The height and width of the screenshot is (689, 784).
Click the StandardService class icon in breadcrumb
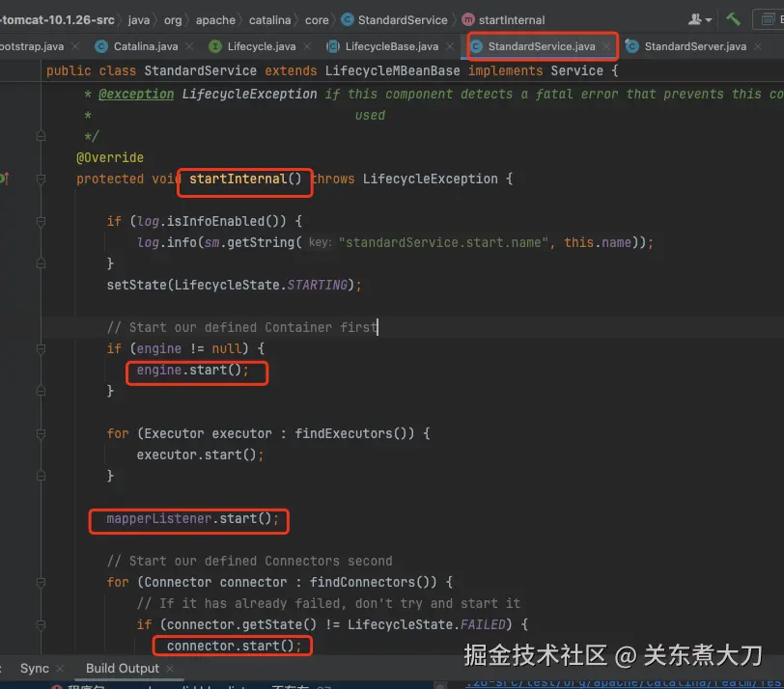point(347,19)
